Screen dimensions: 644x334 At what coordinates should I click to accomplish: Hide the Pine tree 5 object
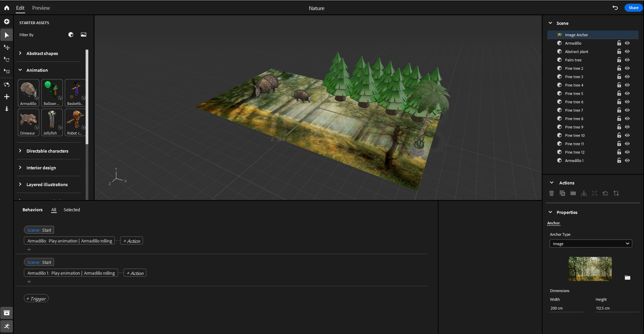pyautogui.click(x=627, y=93)
